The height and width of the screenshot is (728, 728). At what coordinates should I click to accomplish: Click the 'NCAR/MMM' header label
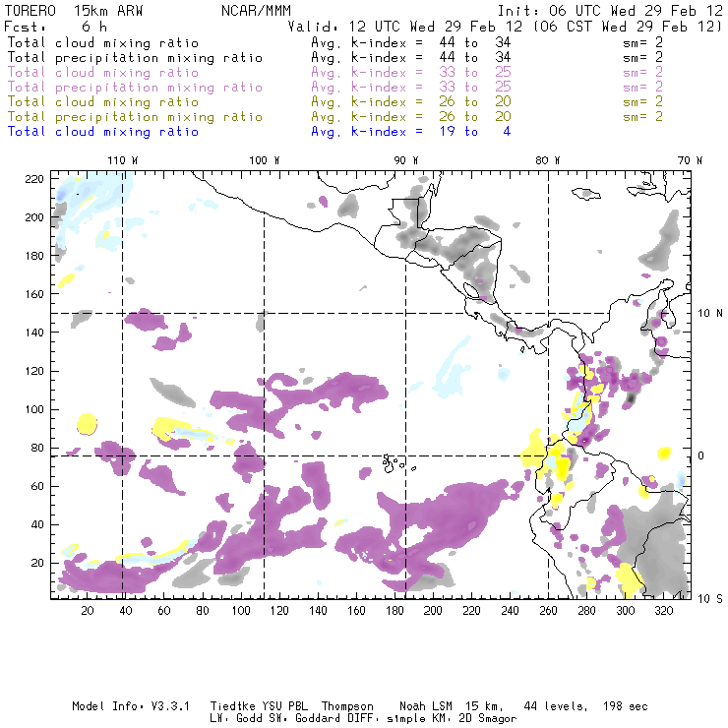tap(256, 11)
